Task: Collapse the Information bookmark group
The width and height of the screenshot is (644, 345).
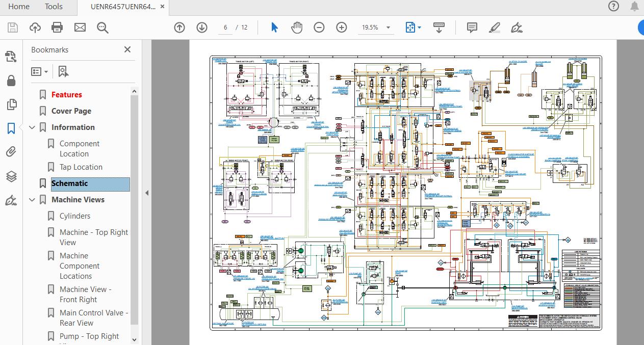Action: [x=32, y=127]
